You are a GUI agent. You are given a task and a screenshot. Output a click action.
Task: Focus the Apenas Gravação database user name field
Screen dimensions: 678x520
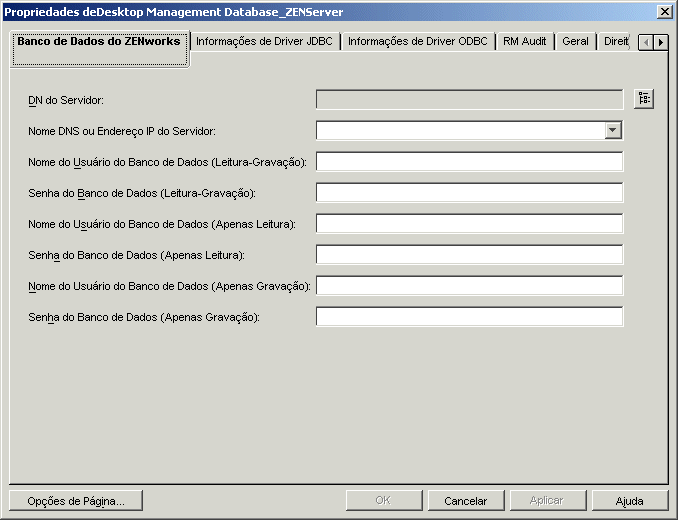point(470,285)
